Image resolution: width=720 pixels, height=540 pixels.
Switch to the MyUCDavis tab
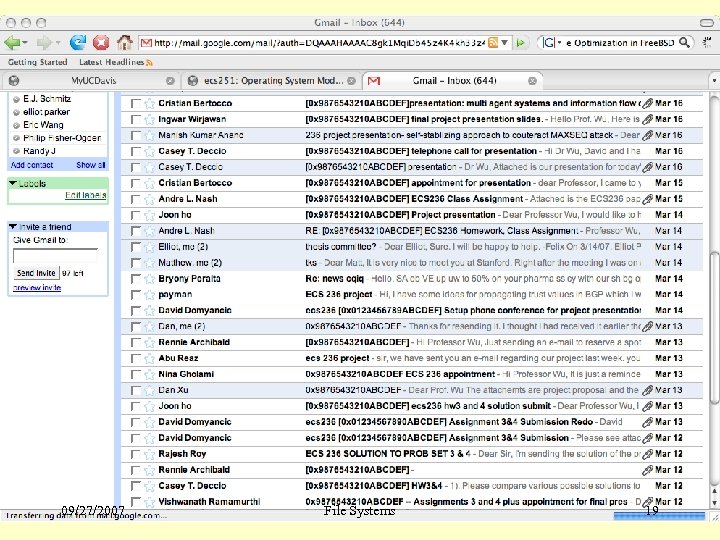point(94,81)
